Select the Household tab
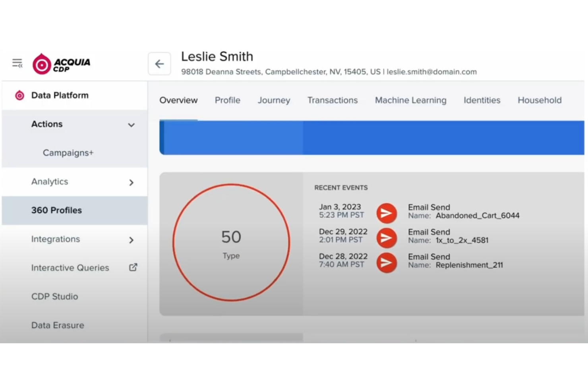Viewport: 588px width, 392px height. coord(539,100)
